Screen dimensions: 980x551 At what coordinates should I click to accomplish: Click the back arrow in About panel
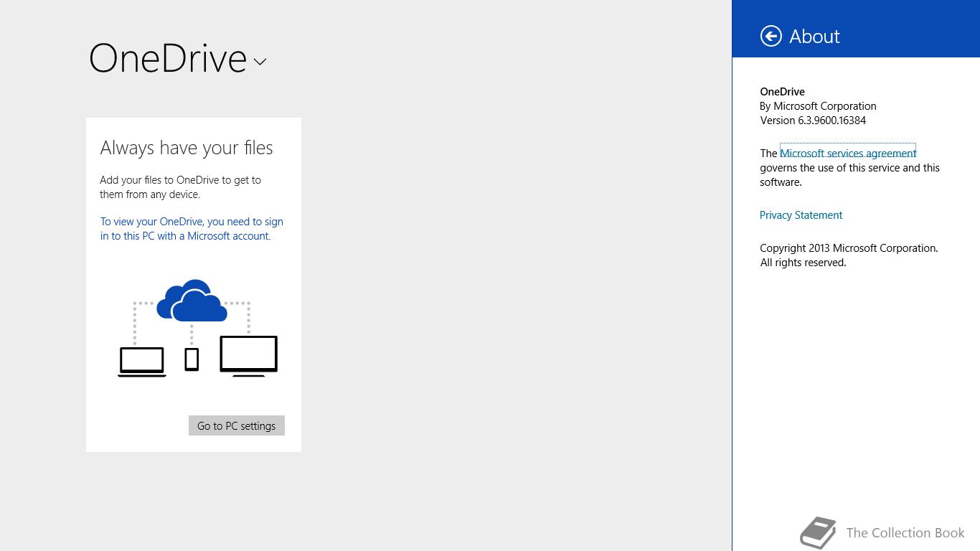pos(771,36)
